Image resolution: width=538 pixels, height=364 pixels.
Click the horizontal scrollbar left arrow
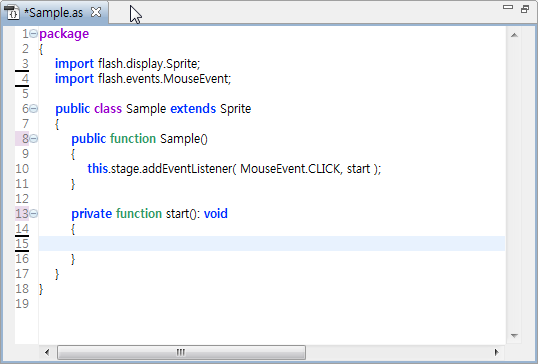coord(47,352)
